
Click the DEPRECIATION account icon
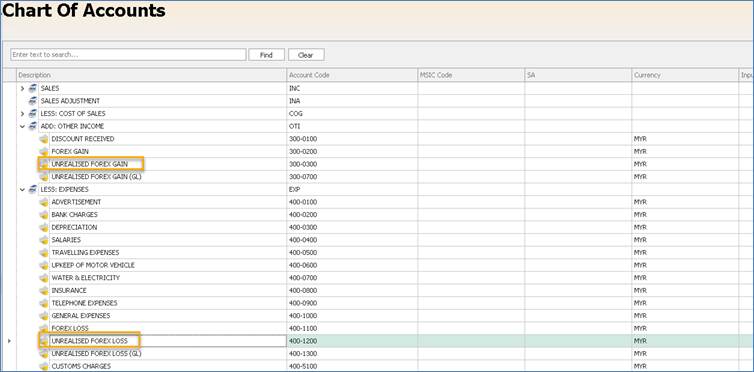pos(44,227)
